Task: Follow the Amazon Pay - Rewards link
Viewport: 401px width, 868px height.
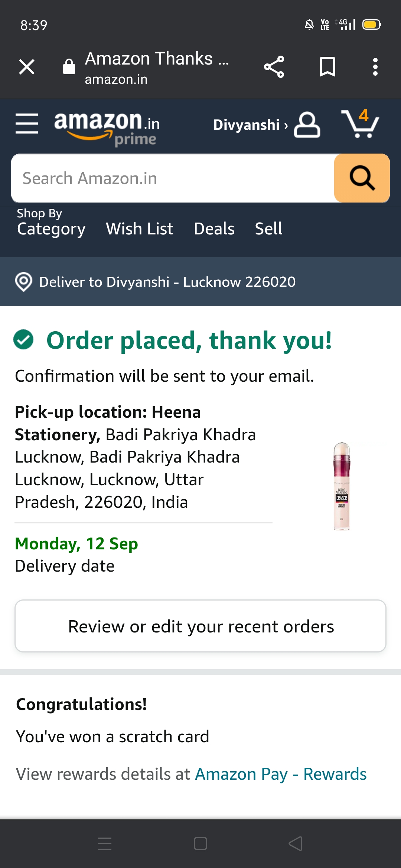Action: tap(281, 774)
